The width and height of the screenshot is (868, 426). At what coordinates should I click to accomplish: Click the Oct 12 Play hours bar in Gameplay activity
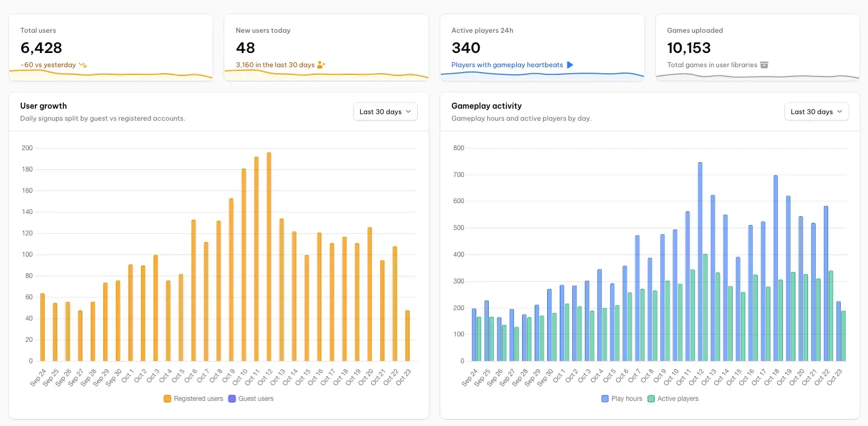click(700, 262)
